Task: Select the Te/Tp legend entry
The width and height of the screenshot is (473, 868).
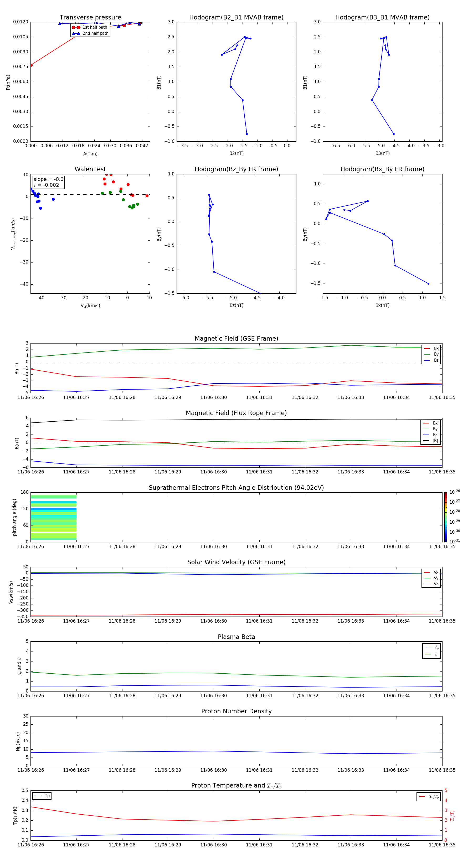Action: point(429,796)
